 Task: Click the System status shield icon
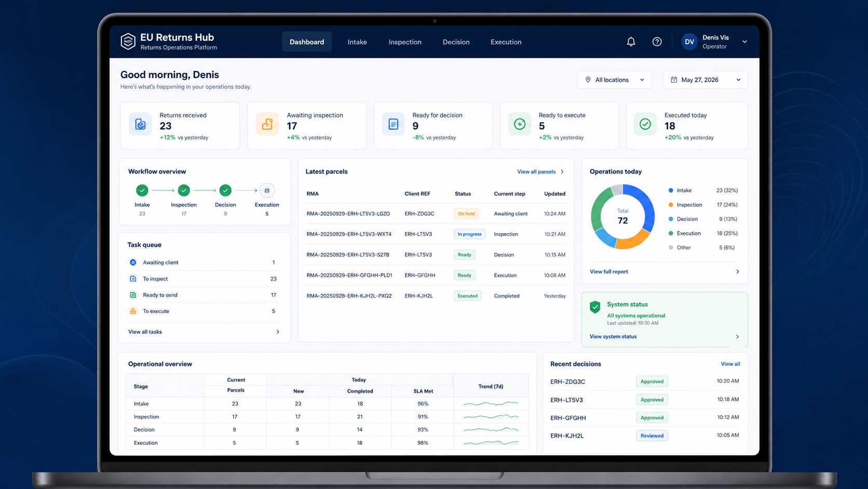click(x=595, y=307)
